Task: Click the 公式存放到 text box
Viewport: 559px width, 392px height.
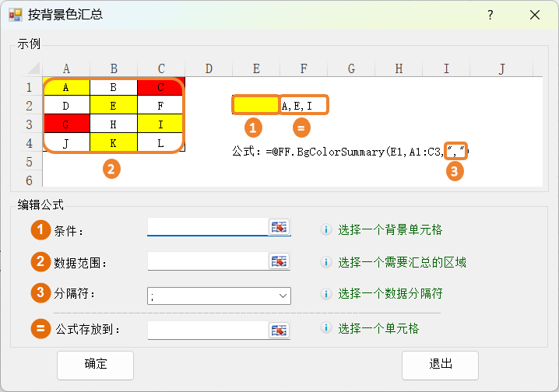Action: [207, 330]
